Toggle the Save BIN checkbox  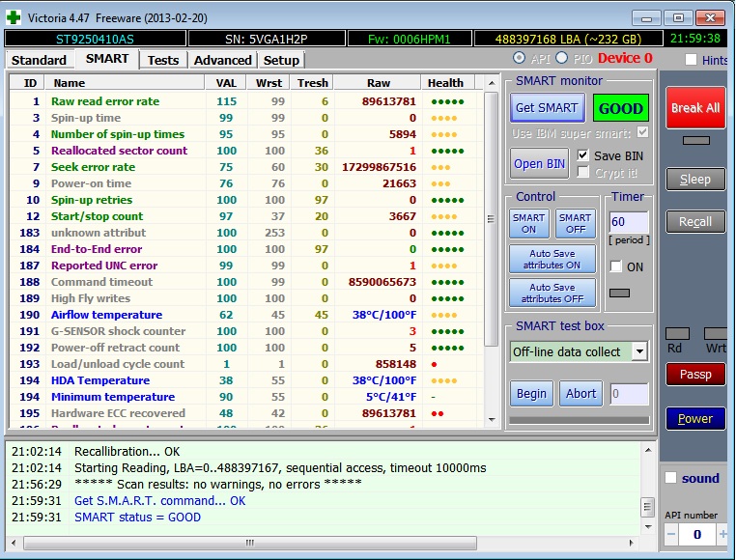(582, 155)
